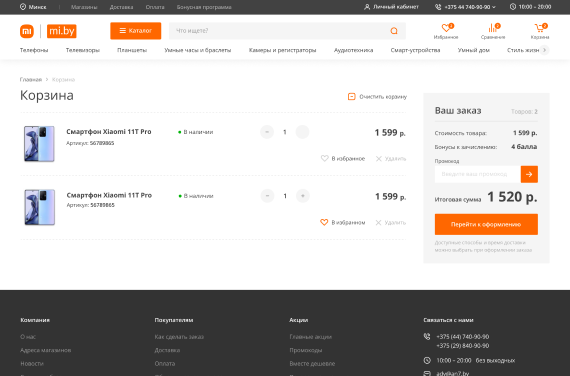The height and width of the screenshot is (376, 570).
Task: Open the Каталог menu button
Action: point(136,31)
